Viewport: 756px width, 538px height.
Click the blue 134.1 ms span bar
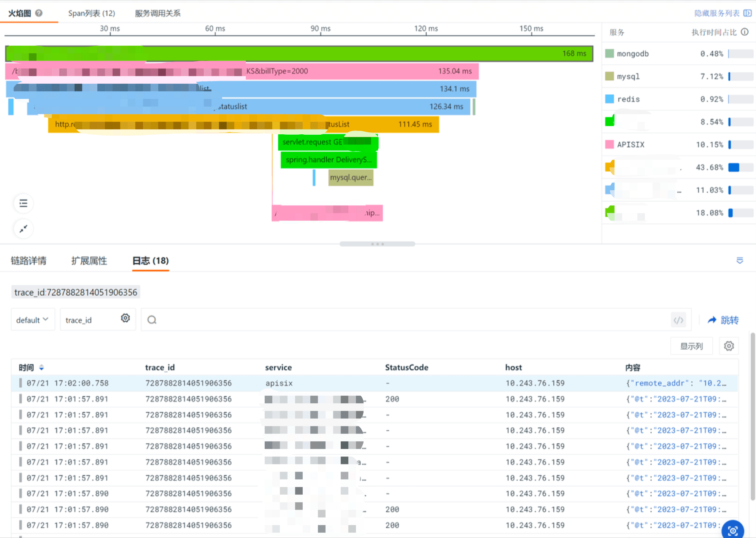pyautogui.click(x=241, y=89)
